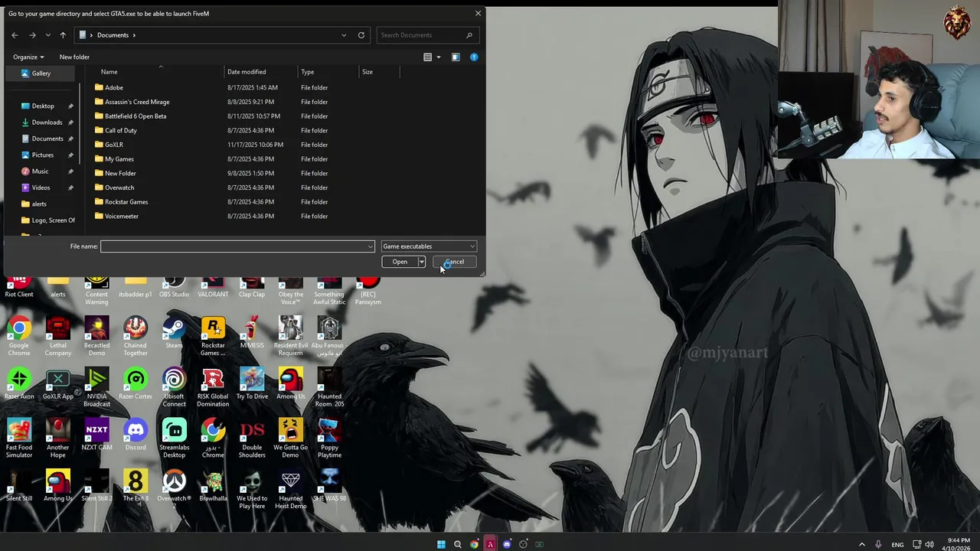Show the preview pane
The height and width of the screenshot is (551, 980).
point(456,57)
